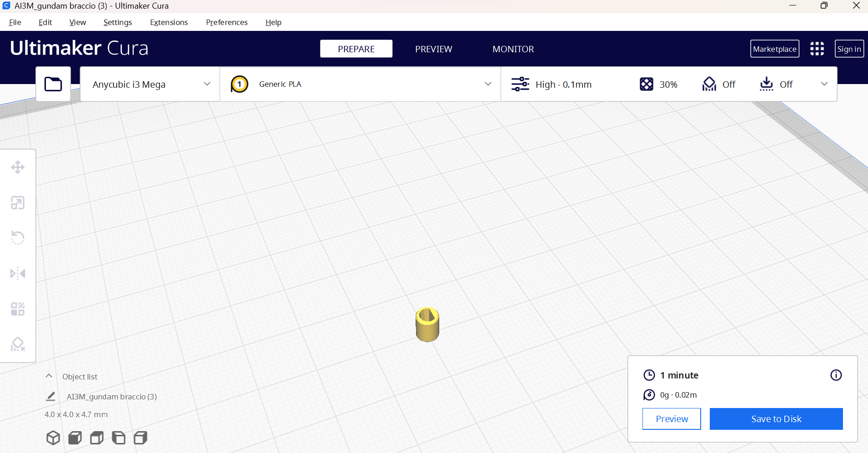Screen dimensions: 868x453
Task: Click the 0g · 0.02m material estimate
Action: (678, 395)
